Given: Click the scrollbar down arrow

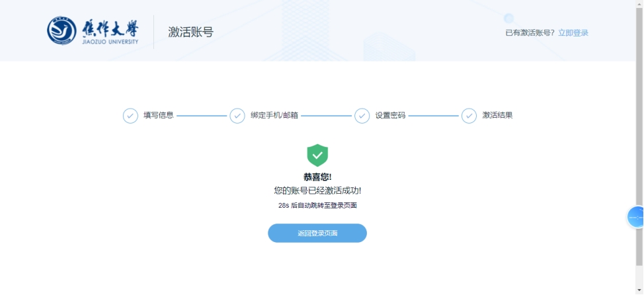Looking at the screenshot, I should 639,290.
